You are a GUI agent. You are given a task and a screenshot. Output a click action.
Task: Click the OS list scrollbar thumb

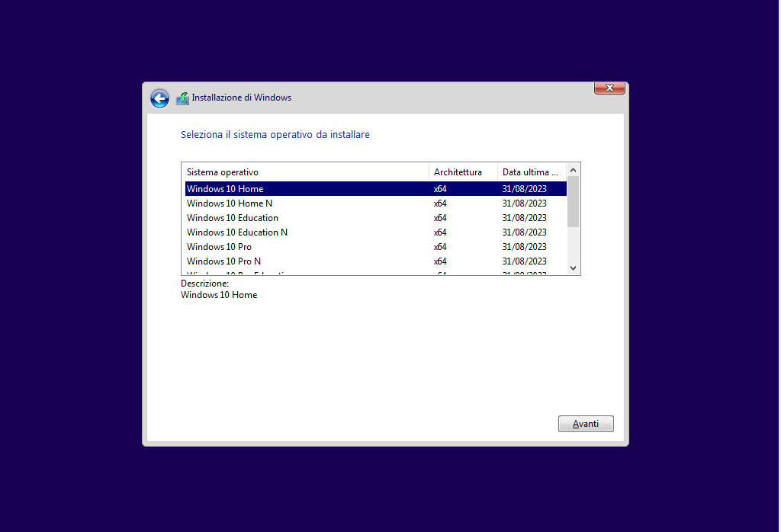coord(574,202)
